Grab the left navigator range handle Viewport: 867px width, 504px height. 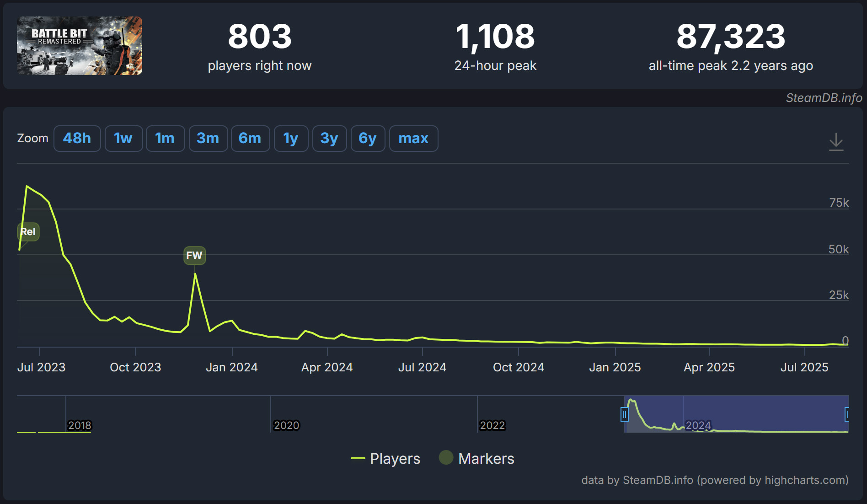[x=624, y=414]
